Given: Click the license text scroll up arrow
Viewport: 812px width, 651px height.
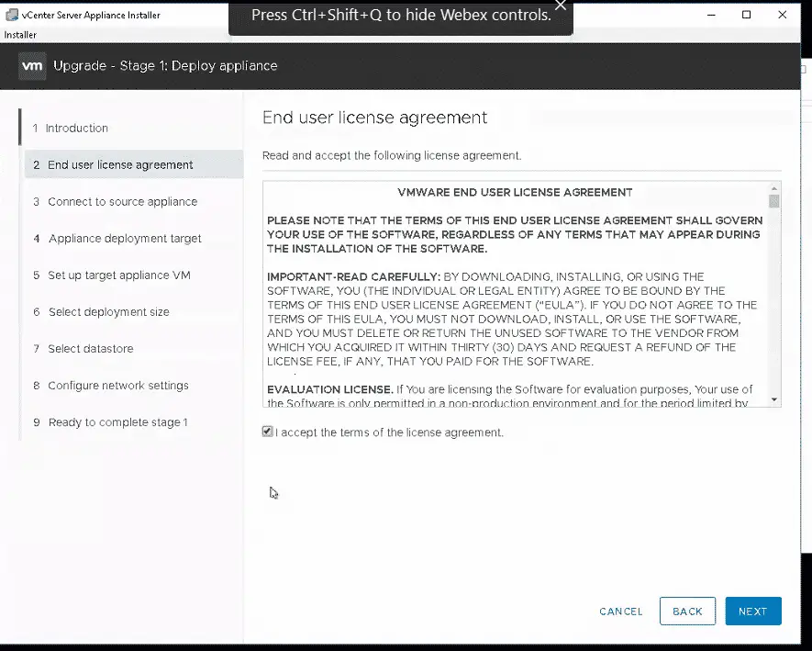Looking at the screenshot, I should point(774,188).
